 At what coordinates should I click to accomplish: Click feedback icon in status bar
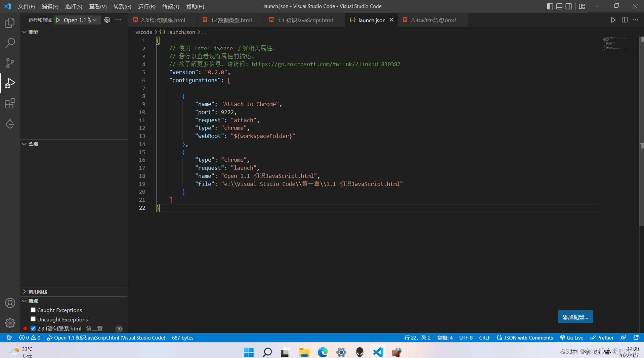click(x=624, y=338)
